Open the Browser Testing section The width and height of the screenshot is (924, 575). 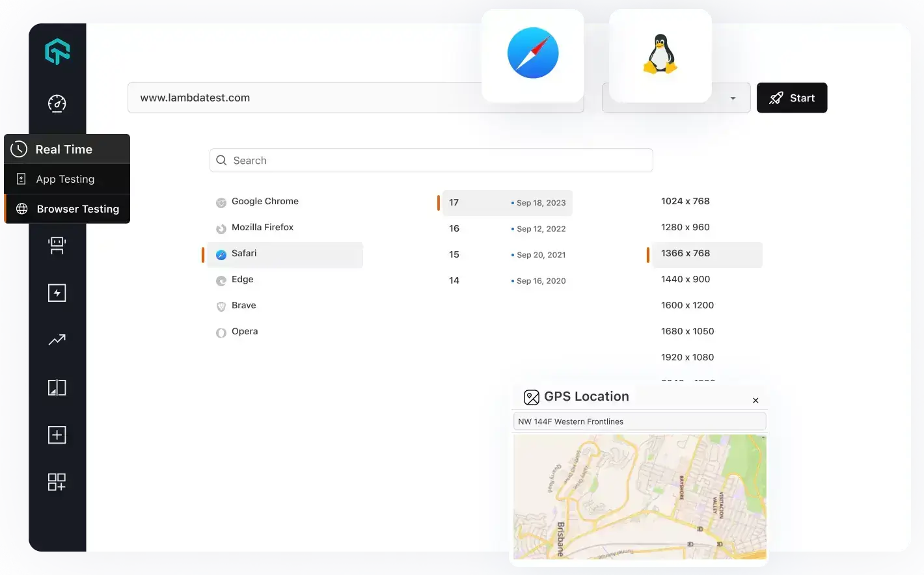click(77, 208)
